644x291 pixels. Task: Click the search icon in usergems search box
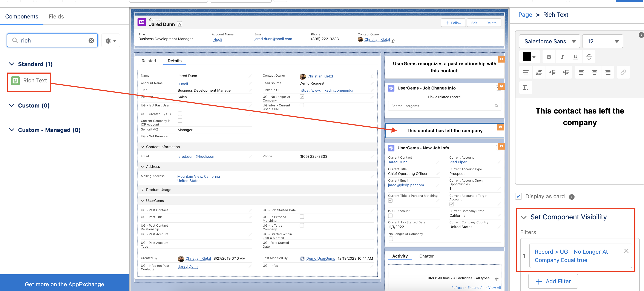pos(496,106)
